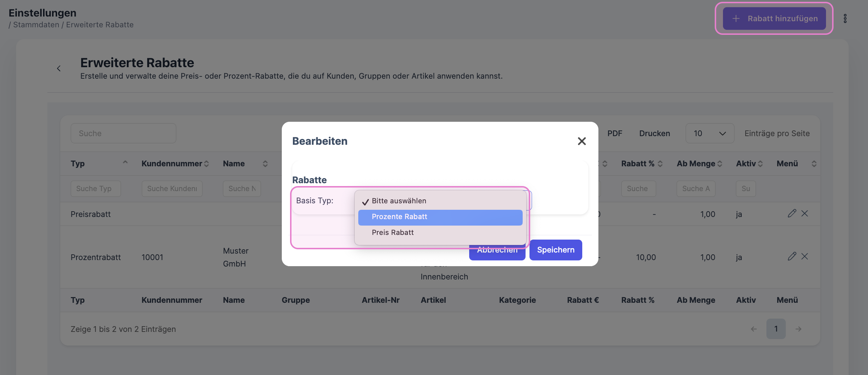Close the Bearbeiten dialog with X

point(582,141)
